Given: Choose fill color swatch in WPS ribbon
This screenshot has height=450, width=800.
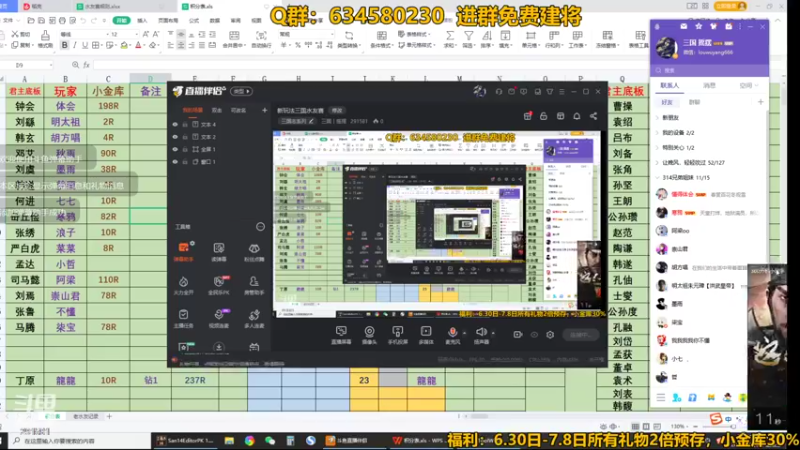Looking at the screenshot, I should [x=124, y=45].
